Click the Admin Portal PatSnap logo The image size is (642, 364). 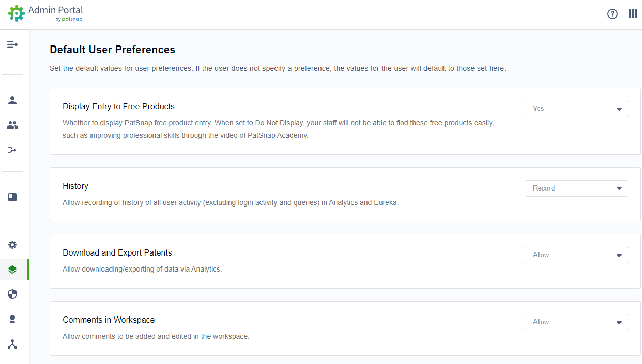point(45,13)
